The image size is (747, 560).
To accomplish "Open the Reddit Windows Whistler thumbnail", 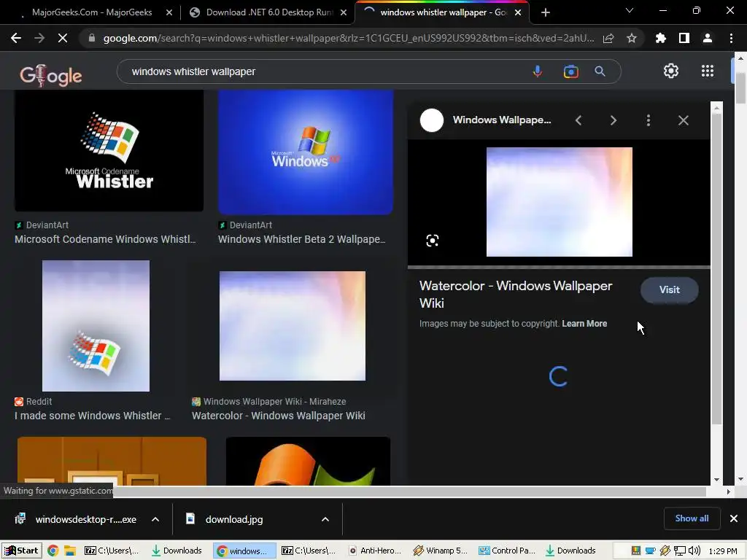I will pos(96,326).
